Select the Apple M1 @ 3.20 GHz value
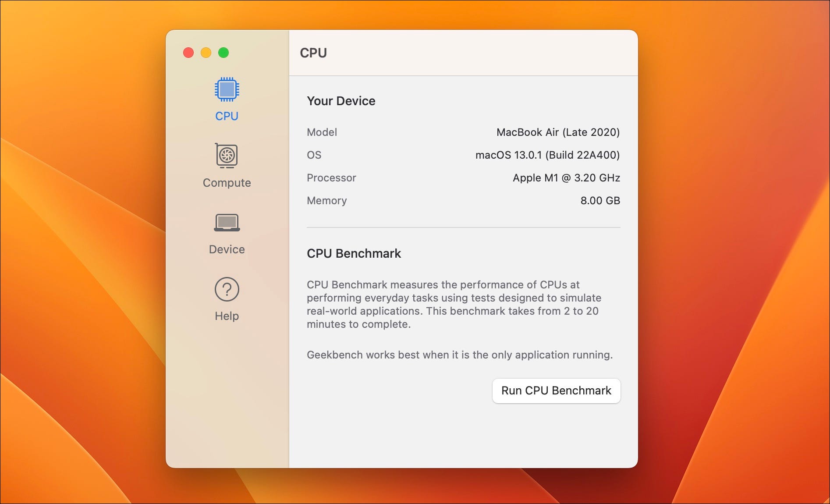Viewport: 830px width, 504px height. (566, 178)
